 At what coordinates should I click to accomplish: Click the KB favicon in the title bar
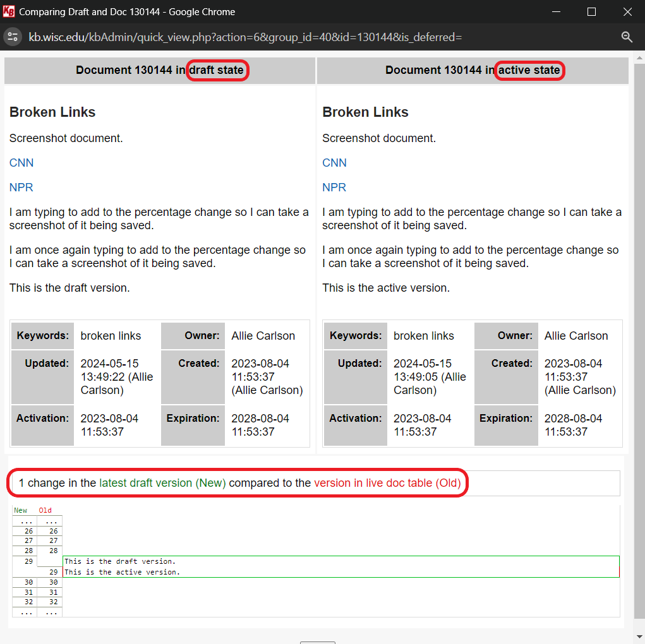pos(9,11)
